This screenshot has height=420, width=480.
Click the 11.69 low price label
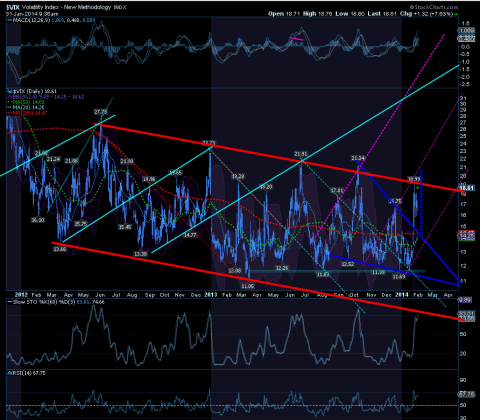pos(399,277)
